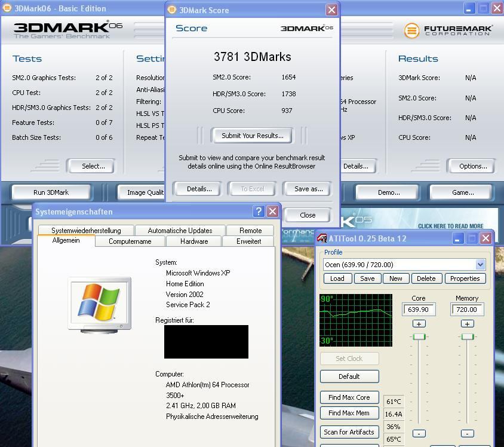Delete the ATITool profile
Image resolution: width=504 pixels, height=447 pixels.
426,278
